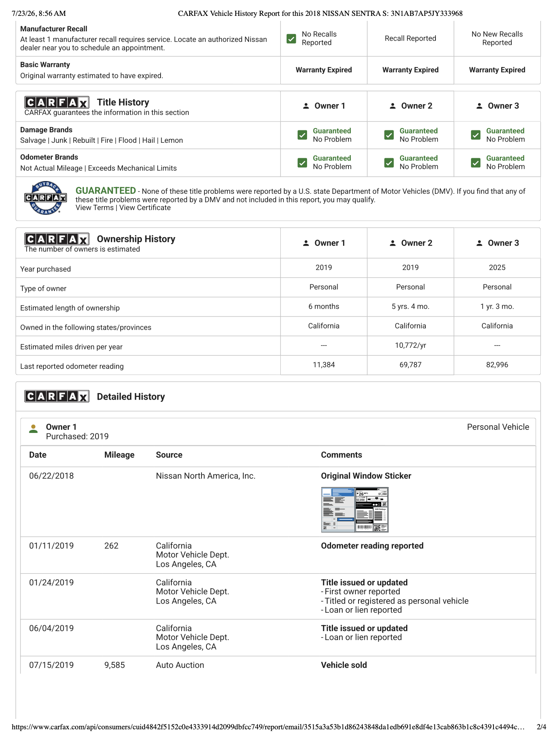Click the Owner 3 person icon in Title History
This screenshot has width=560, height=739.
(479, 106)
